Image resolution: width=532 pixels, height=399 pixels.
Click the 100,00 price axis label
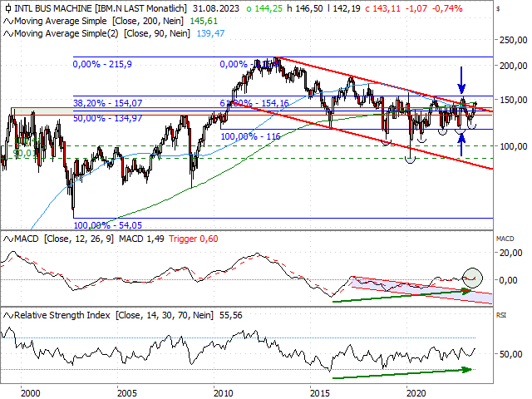(x=514, y=146)
